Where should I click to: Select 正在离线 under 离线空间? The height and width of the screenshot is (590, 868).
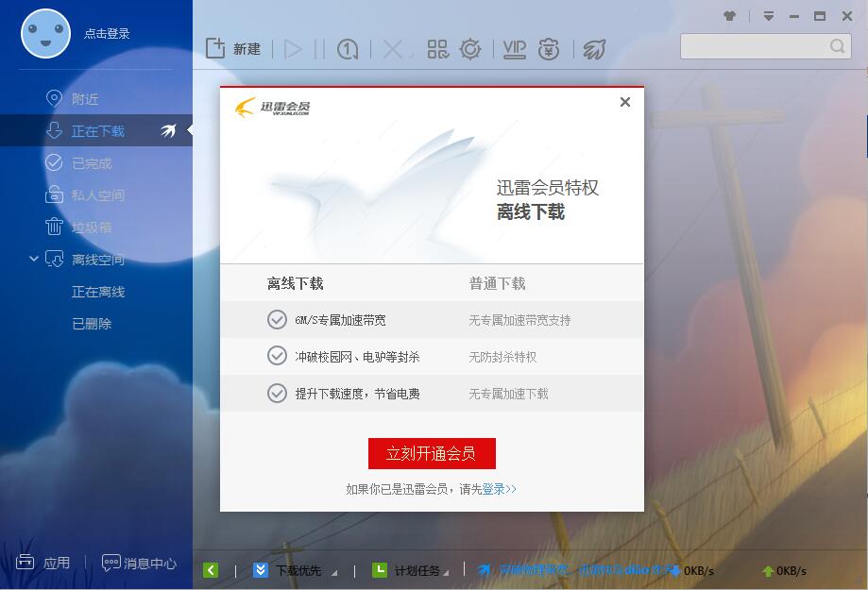(x=98, y=292)
